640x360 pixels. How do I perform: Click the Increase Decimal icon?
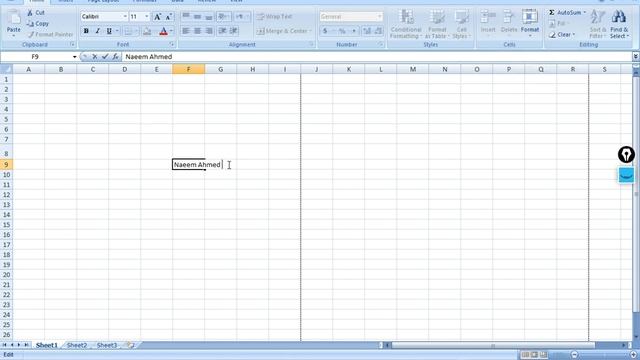[x=367, y=31]
